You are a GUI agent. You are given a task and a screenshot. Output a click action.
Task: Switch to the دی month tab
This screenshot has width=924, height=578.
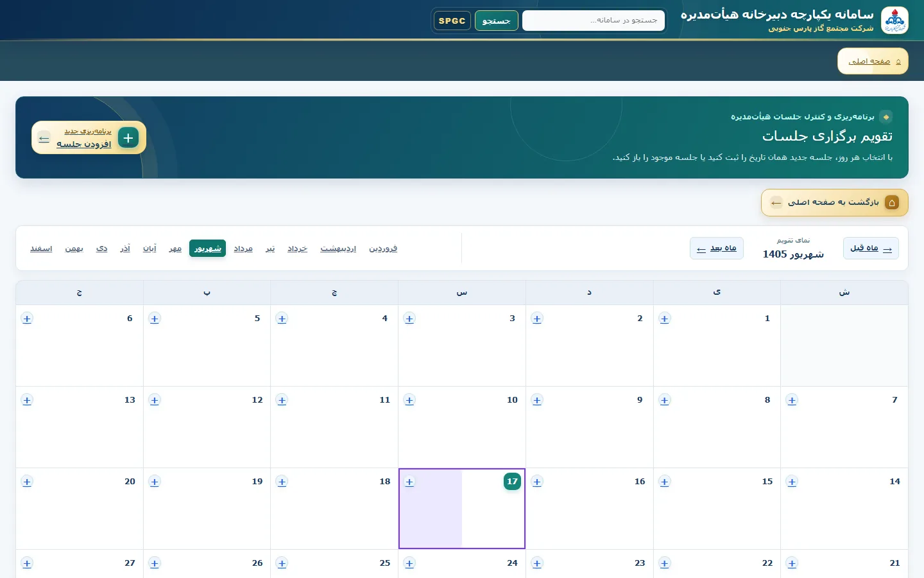[x=102, y=249]
